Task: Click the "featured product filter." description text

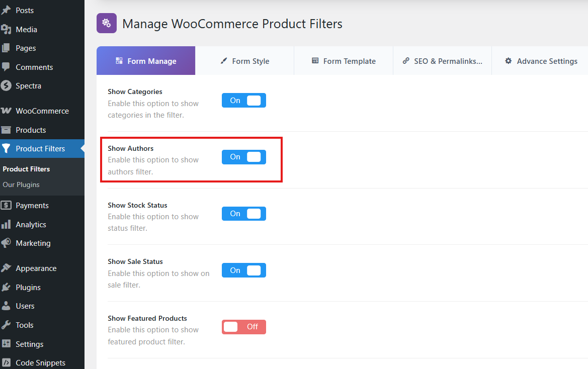Action: click(146, 342)
